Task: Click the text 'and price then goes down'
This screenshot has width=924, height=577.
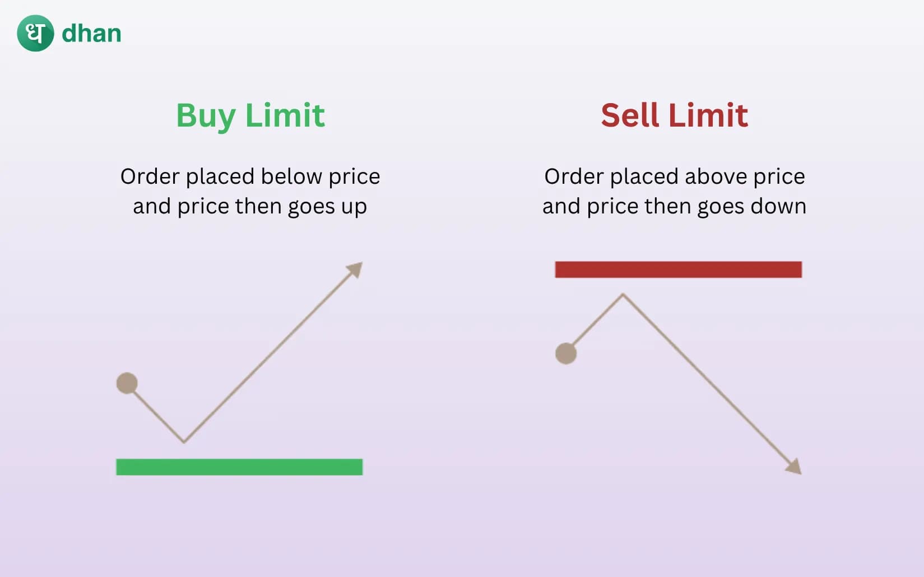Action: [x=674, y=206]
